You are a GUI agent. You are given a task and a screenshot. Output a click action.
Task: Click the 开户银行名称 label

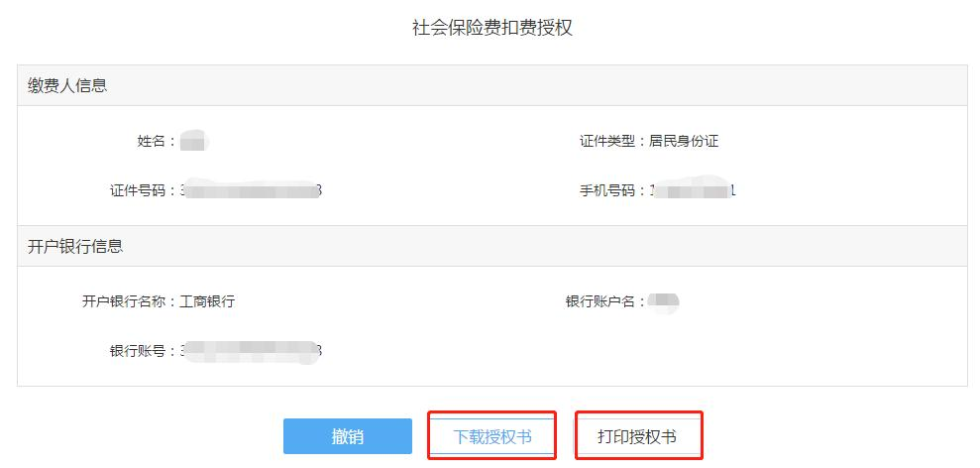(x=127, y=301)
